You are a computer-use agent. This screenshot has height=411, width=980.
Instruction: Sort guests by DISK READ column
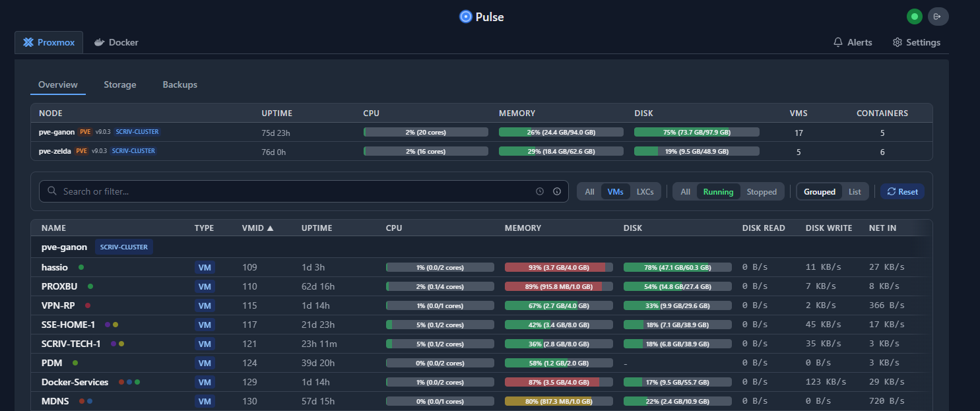coord(764,228)
